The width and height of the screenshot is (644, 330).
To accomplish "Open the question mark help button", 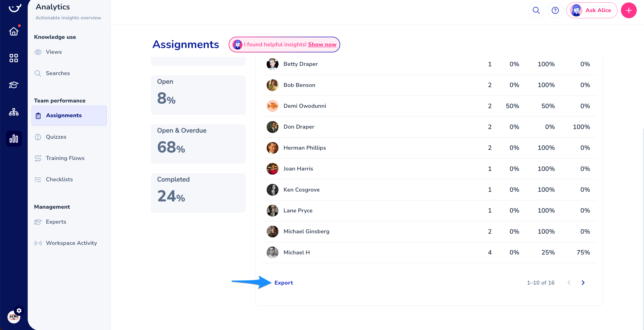I will 555,11.
